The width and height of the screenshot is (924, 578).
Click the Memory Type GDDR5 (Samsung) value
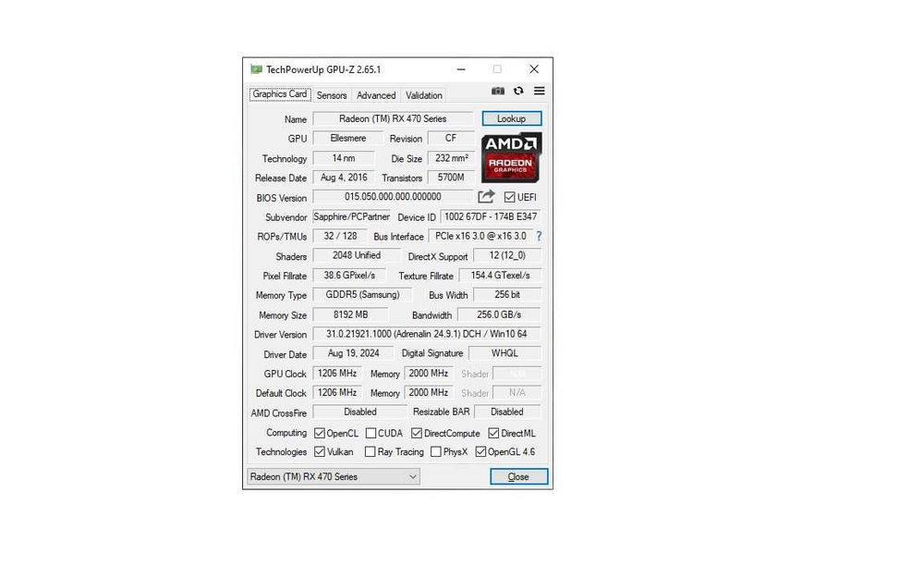(362, 294)
